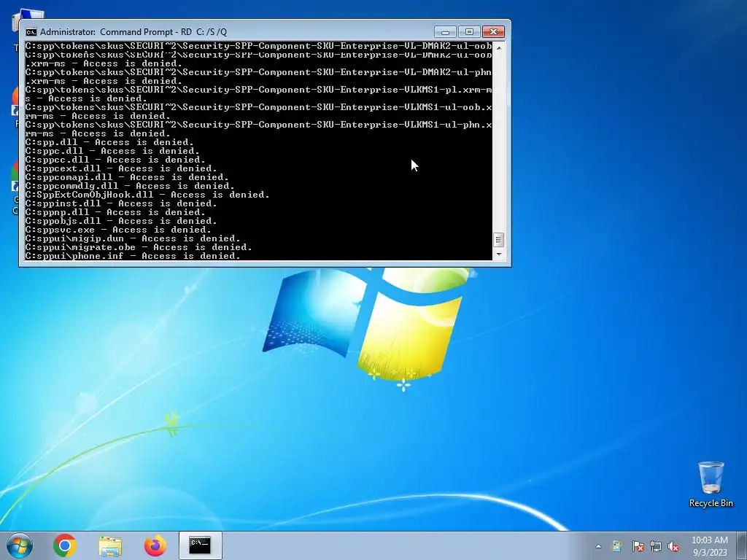Open the clock showing 10:03 AM
The height and width of the screenshot is (560, 747).
tap(709, 540)
